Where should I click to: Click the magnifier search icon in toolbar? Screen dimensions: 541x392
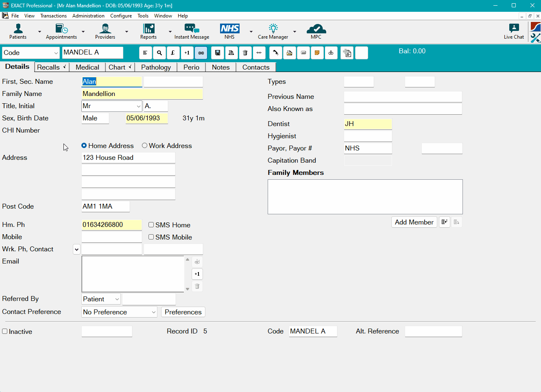coord(159,53)
